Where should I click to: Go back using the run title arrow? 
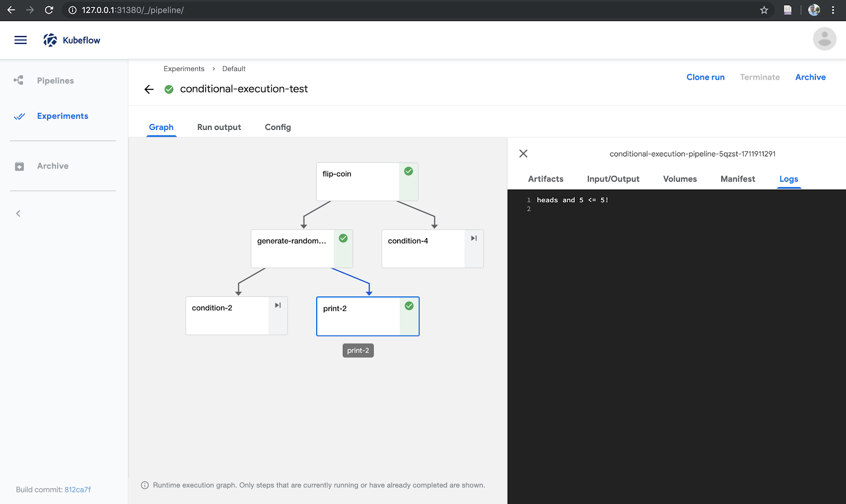click(x=149, y=89)
